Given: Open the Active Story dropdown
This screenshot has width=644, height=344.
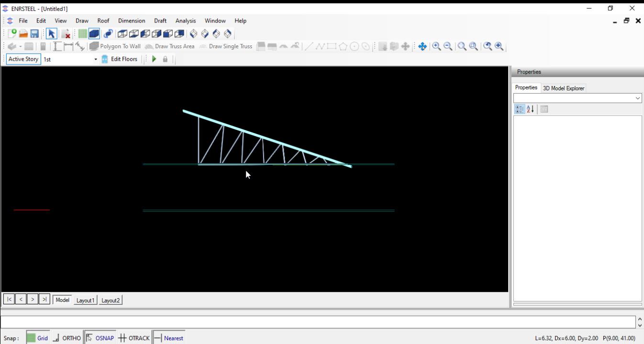Looking at the screenshot, I should click(x=96, y=59).
